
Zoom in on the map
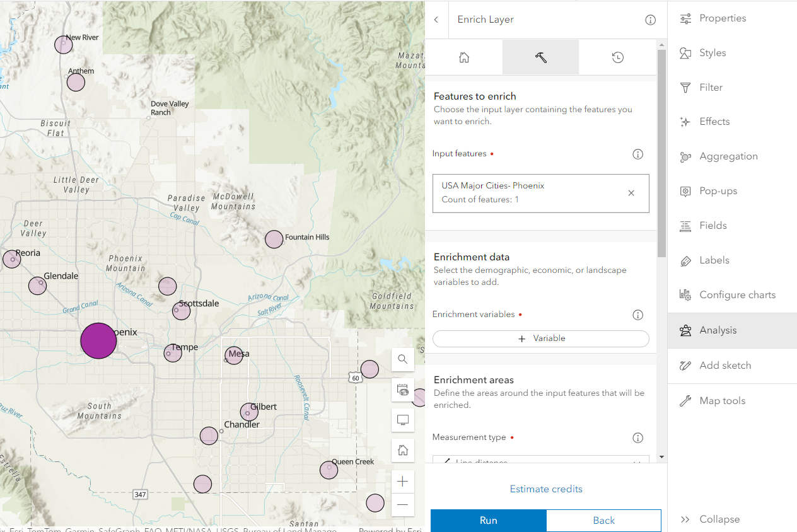point(402,481)
